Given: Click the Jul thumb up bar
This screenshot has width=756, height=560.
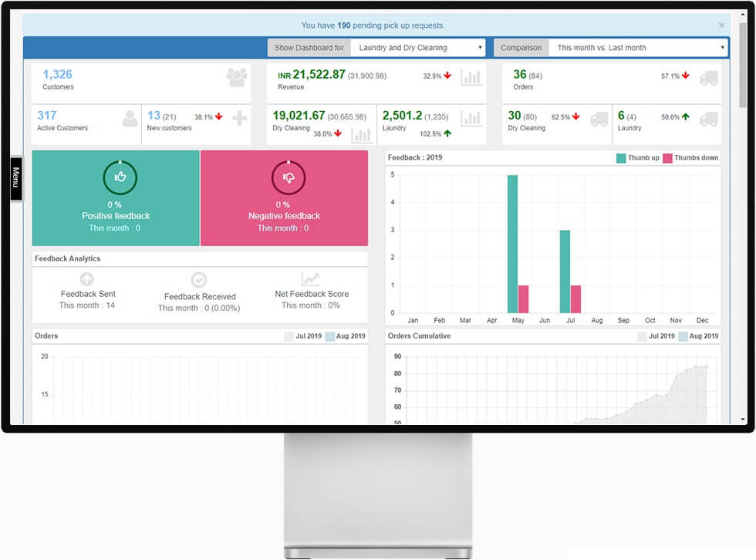Looking at the screenshot, I should tap(565, 272).
